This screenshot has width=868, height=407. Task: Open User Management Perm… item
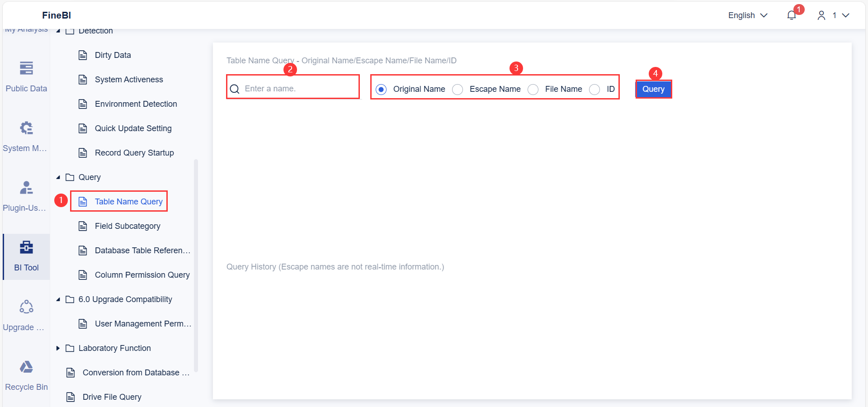[143, 324]
